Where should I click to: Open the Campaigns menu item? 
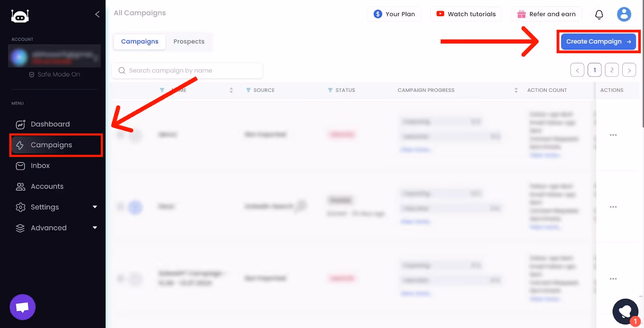[x=56, y=145]
